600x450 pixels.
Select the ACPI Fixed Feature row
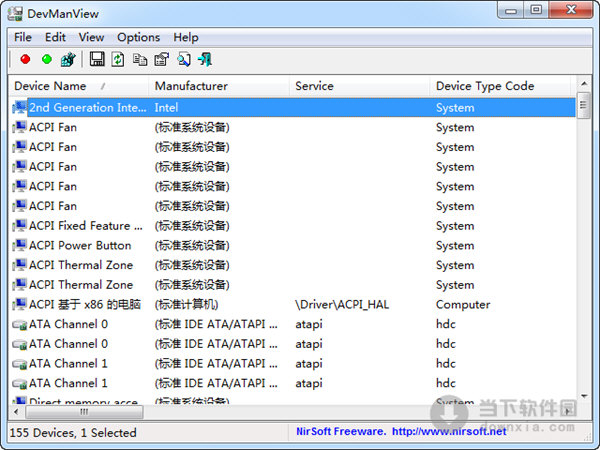pyautogui.click(x=293, y=226)
